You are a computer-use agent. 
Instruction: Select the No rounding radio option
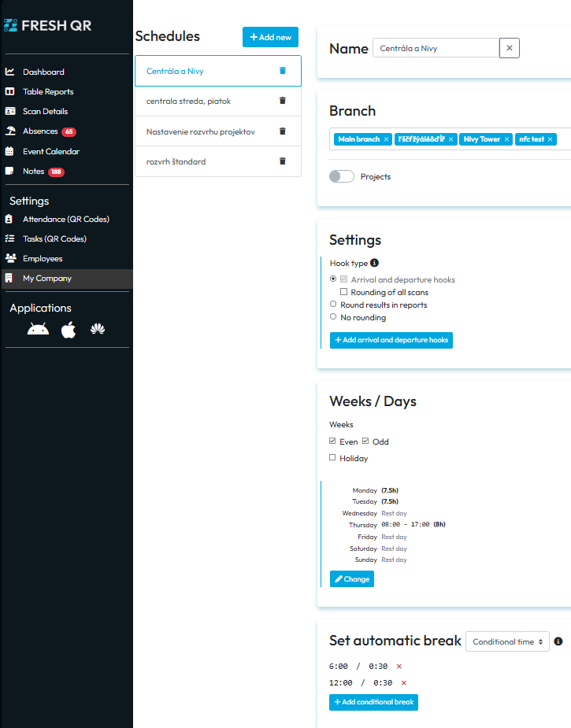pyautogui.click(x=333, y=317)
